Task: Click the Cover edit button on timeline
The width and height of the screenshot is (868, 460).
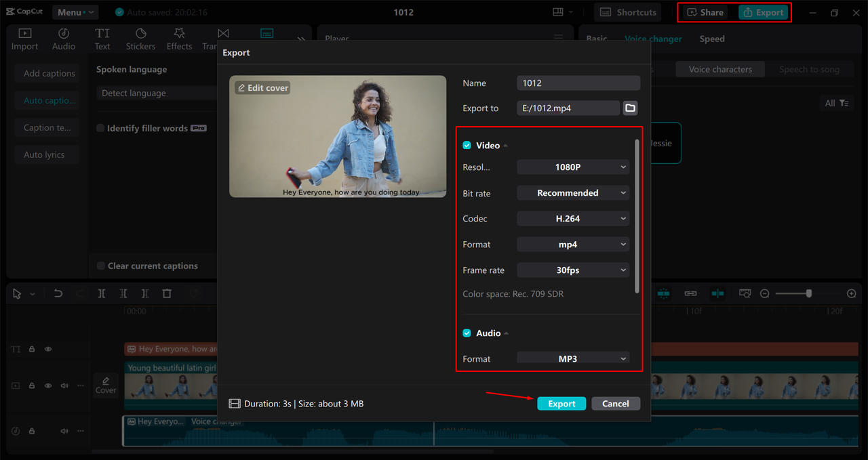Action: pos(106,385)
